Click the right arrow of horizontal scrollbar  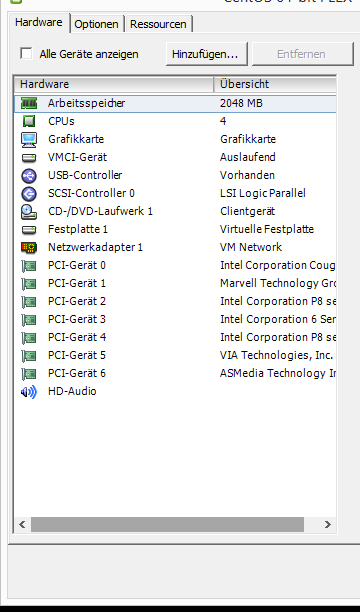[x=328, y=525]
